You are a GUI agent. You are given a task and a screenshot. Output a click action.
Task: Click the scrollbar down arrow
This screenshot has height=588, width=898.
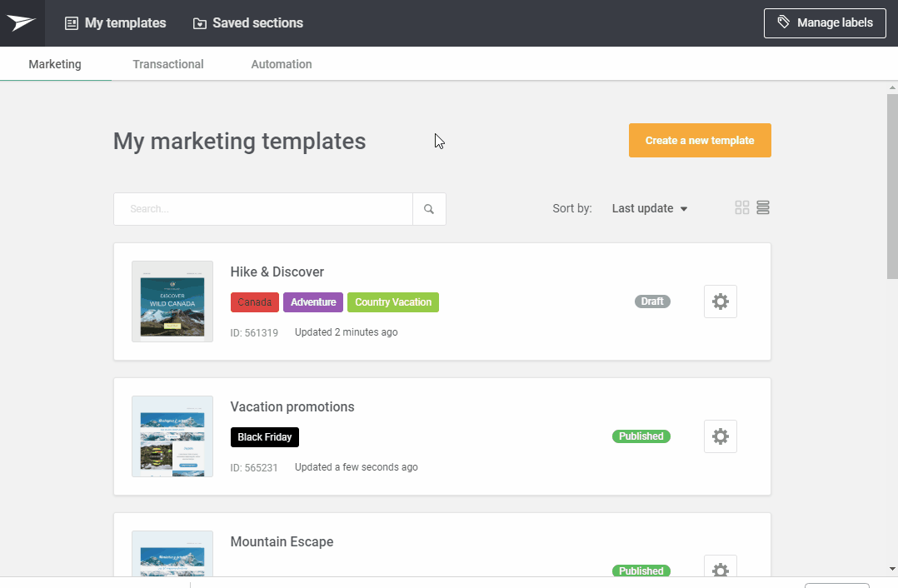(x=892, y=569)
